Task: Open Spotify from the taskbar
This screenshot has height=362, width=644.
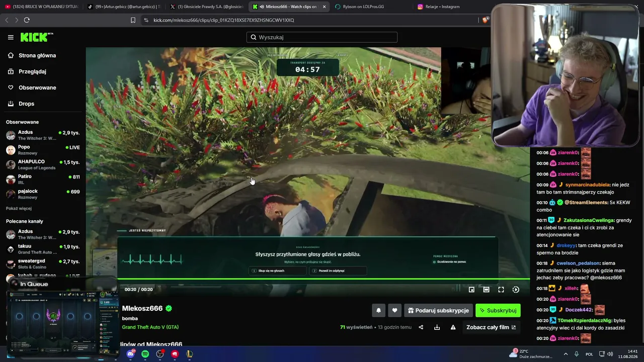Action: coord(145,354)
